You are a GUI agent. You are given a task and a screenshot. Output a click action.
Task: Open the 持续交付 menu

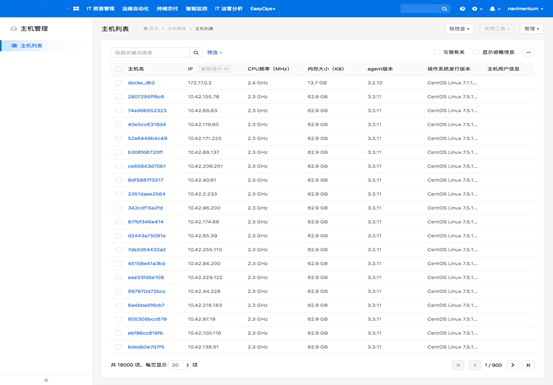[x=167, y=8]
